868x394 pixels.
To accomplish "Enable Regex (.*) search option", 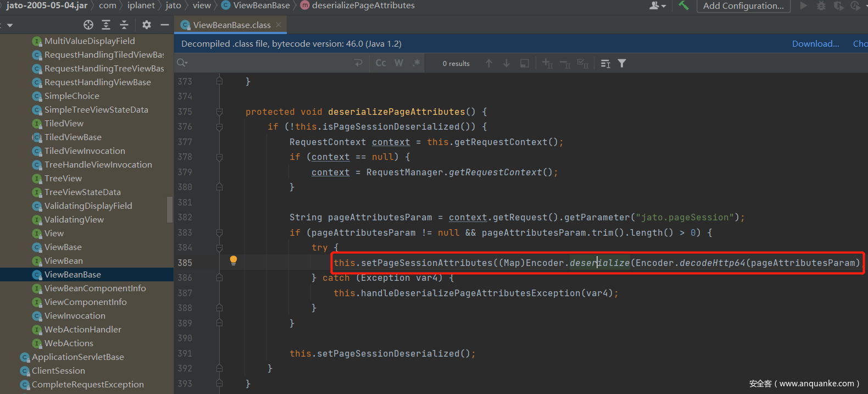I will click(x=416, y=63).
